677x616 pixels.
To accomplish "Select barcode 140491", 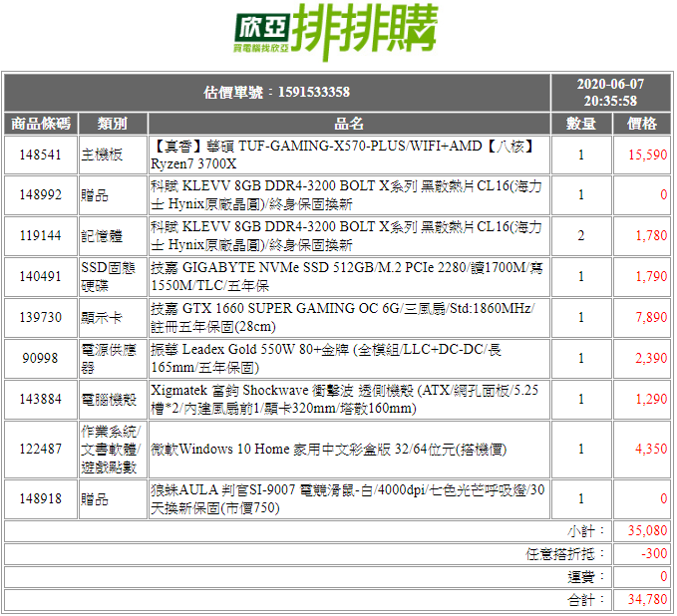I will tap(41, 277).
